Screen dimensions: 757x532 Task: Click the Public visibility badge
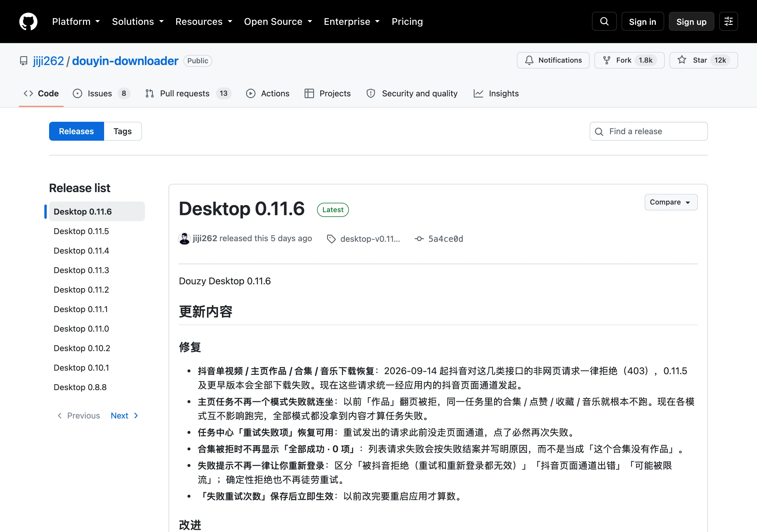click(x=198, y=61)
